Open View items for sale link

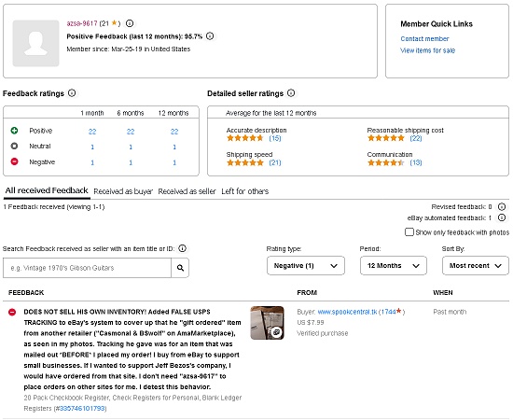tap(427, 50)
